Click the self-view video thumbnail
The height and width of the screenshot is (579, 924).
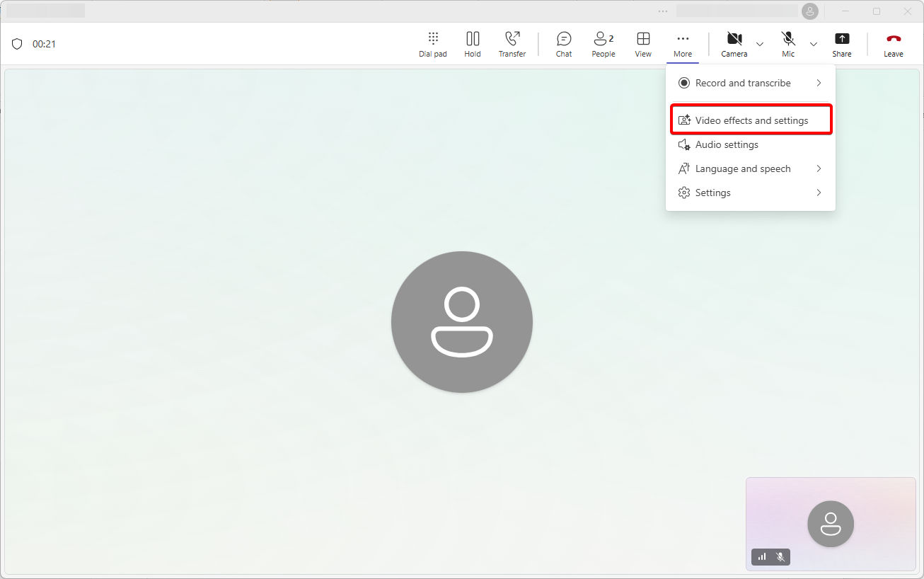coord(831,524)
